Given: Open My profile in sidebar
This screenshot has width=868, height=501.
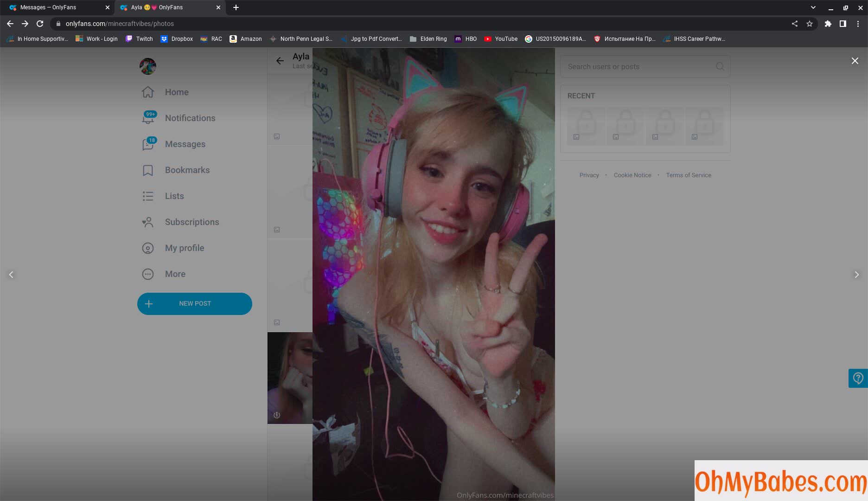Looking at the screenshot, I should tap(173, 248).
